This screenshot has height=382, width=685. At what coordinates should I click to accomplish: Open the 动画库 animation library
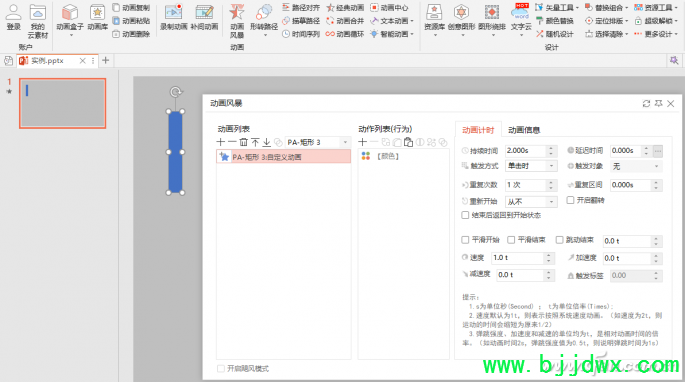97,17
